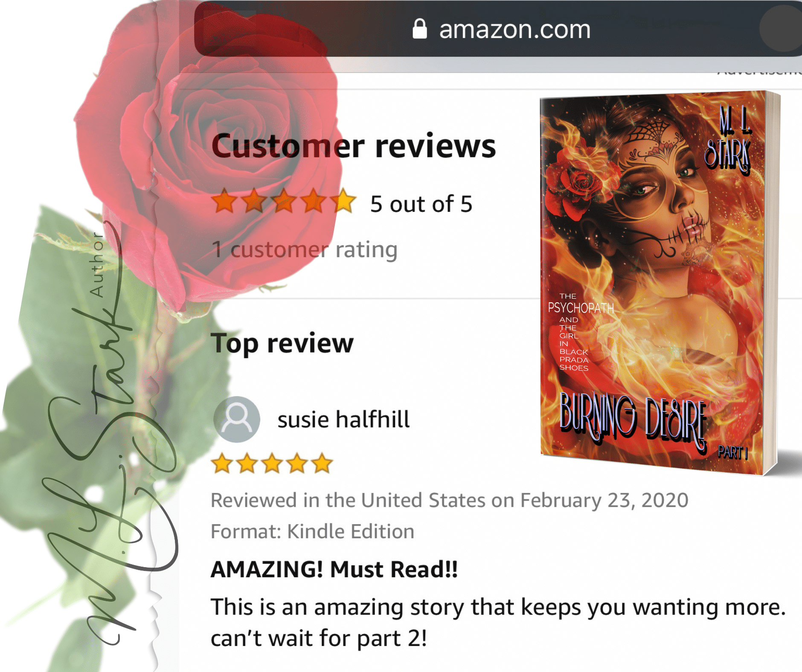Click the lock icon beside amazon.com

pyautogui.click(x=420, y=29)
